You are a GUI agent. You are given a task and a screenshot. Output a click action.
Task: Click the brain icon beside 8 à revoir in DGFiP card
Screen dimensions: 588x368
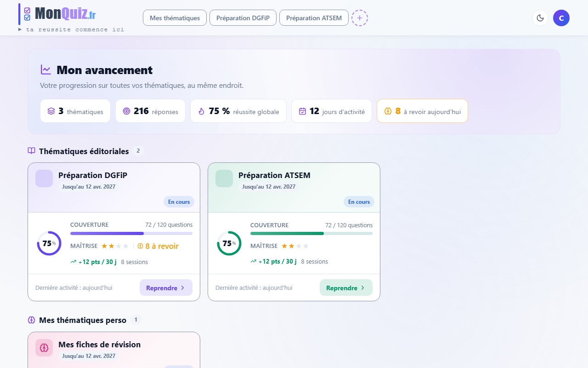[141, 246]
